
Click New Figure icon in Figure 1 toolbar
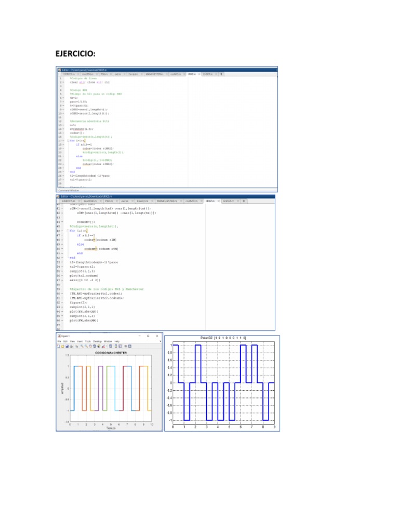click(60, 345)
